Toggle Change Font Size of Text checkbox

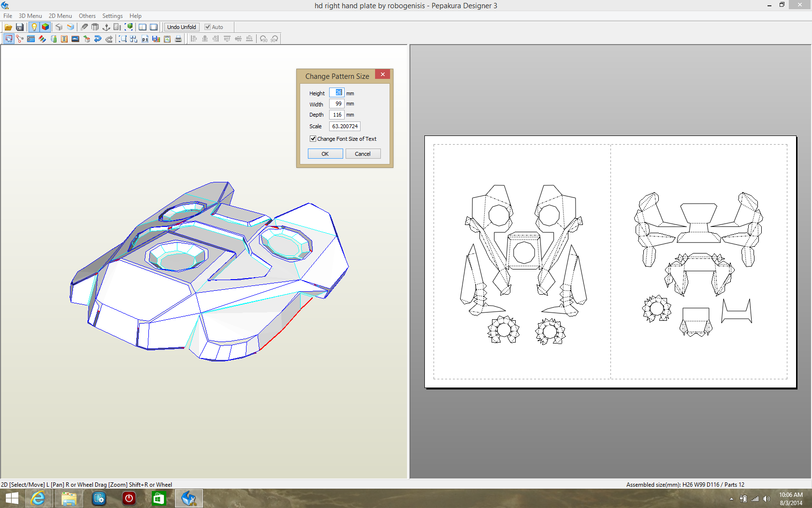313,139
